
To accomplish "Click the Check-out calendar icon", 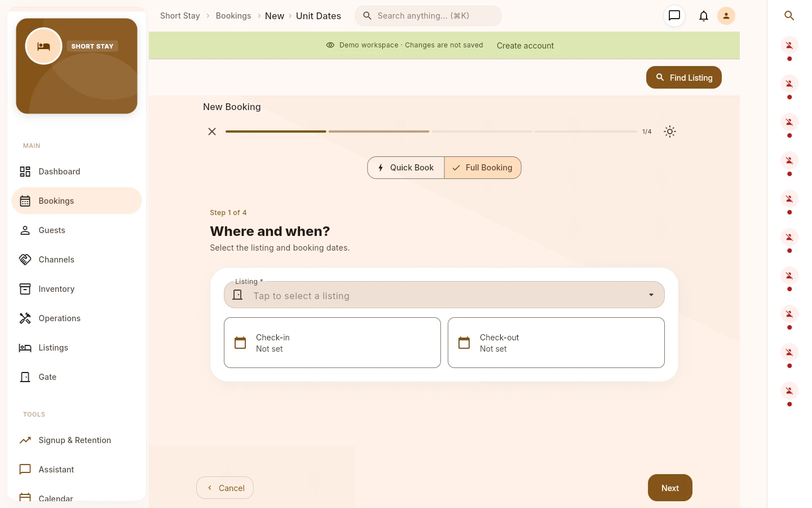I will click(x=464, y=343).
